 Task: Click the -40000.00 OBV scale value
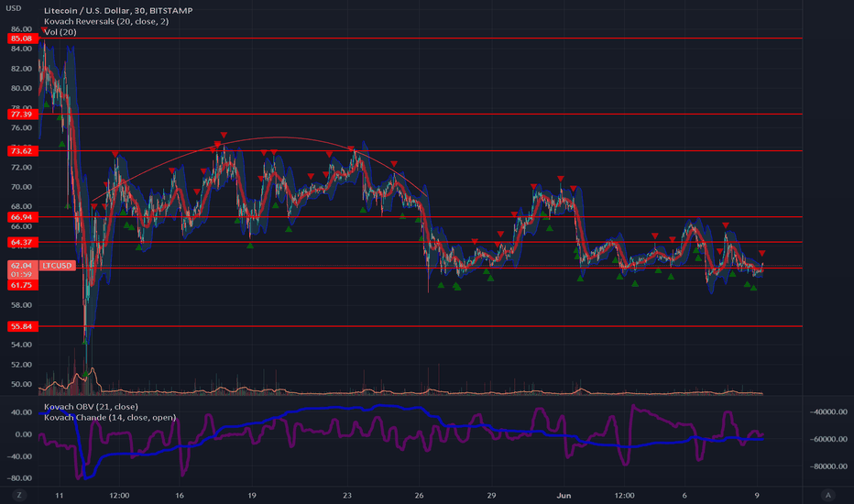click(827, 412)
